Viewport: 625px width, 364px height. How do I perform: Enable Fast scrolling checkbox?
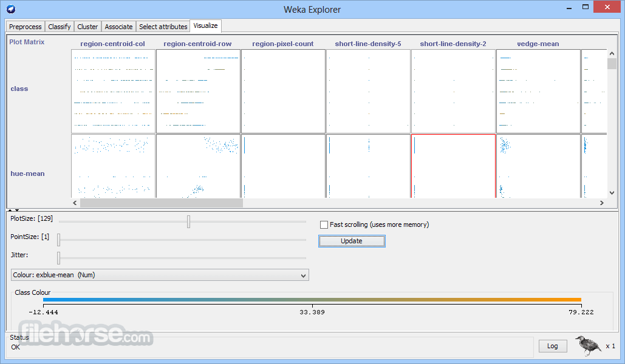click(x=324, y=224)
